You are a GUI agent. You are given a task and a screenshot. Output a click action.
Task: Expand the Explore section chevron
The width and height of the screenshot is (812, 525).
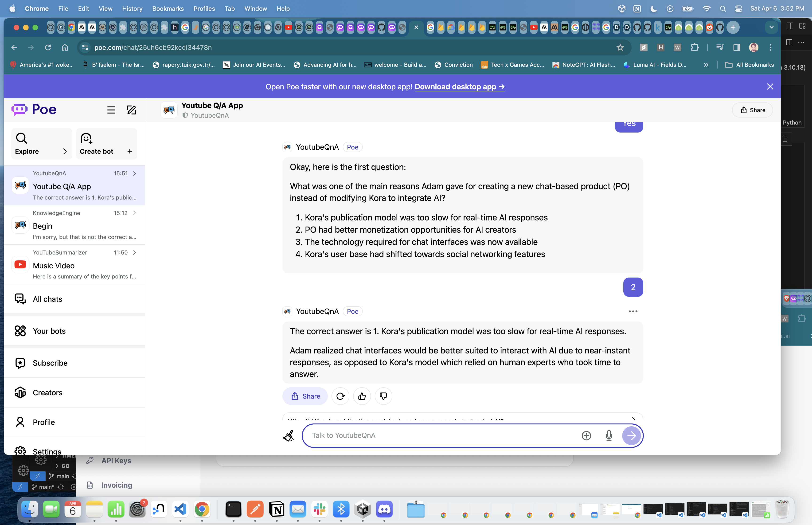coord(65,151)
